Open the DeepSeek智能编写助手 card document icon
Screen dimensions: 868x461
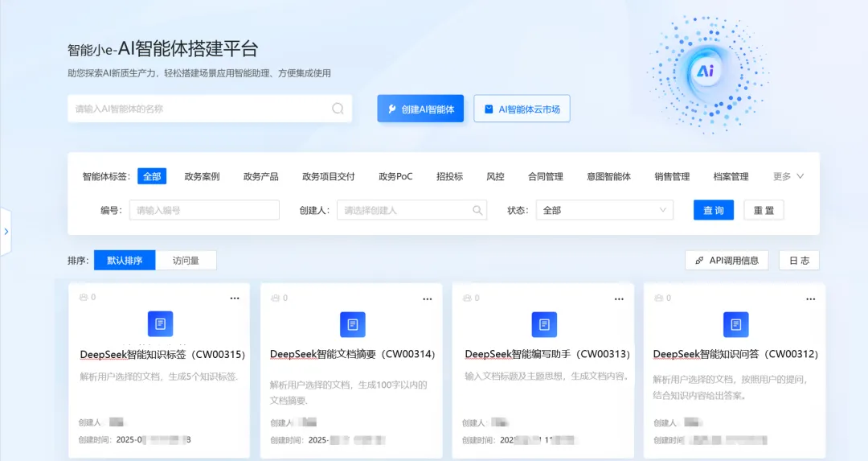(544, 324)
